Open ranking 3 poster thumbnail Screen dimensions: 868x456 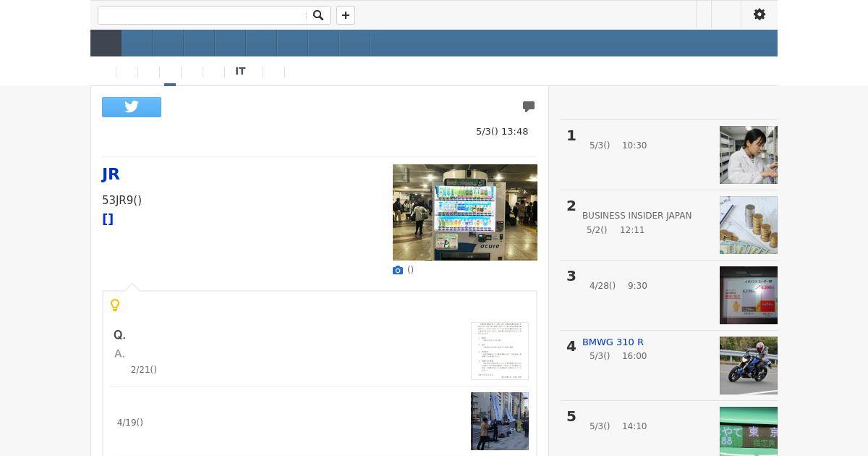pos(749,295)
